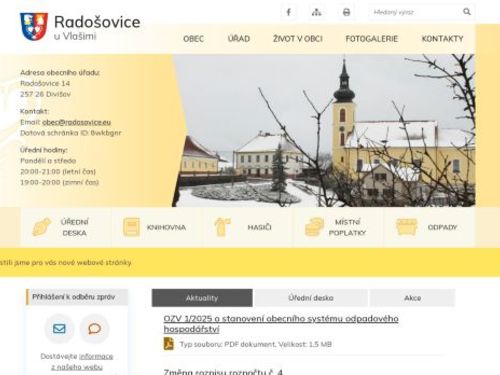Screen dimensions: 500x375
Task: Click the Radošovice coat of arms logo
Action: coord(34,26)
